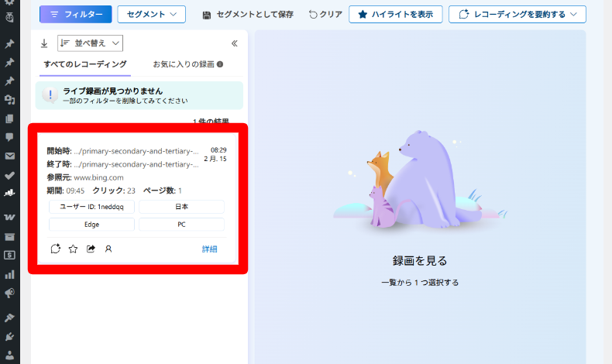Open the 詳細 details link
The height and width of the screenshot is (364, 612).
[210, 249]
